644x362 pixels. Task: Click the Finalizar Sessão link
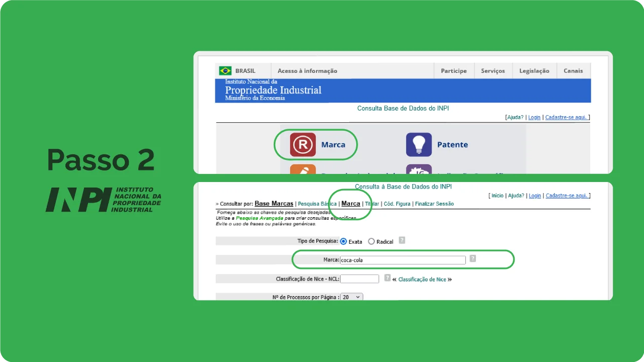[x=434, y=204]
